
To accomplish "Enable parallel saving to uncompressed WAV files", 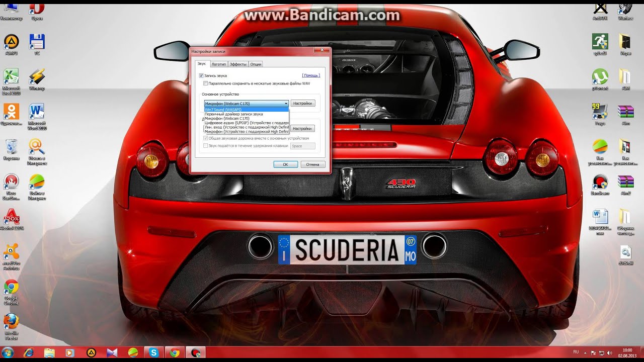I will coord(205,83).
